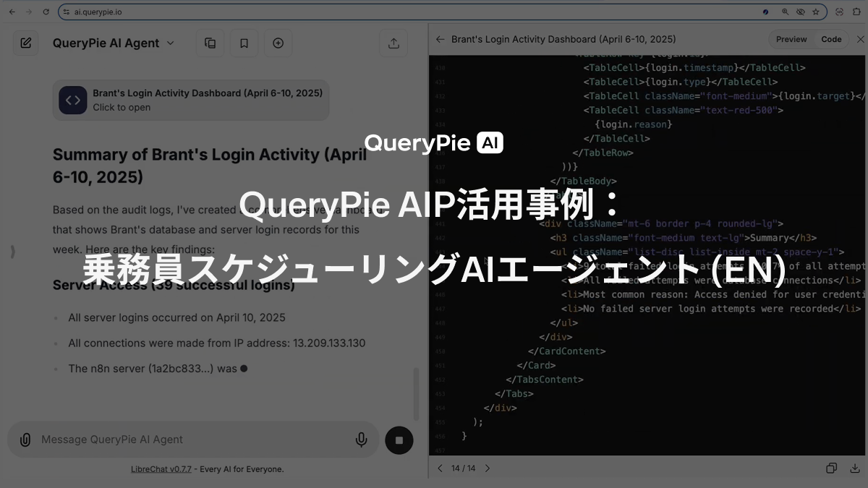Click the crossed-out eye icon in address bar
This screenshot has width=868, height=488.
(x=801, y=12)
